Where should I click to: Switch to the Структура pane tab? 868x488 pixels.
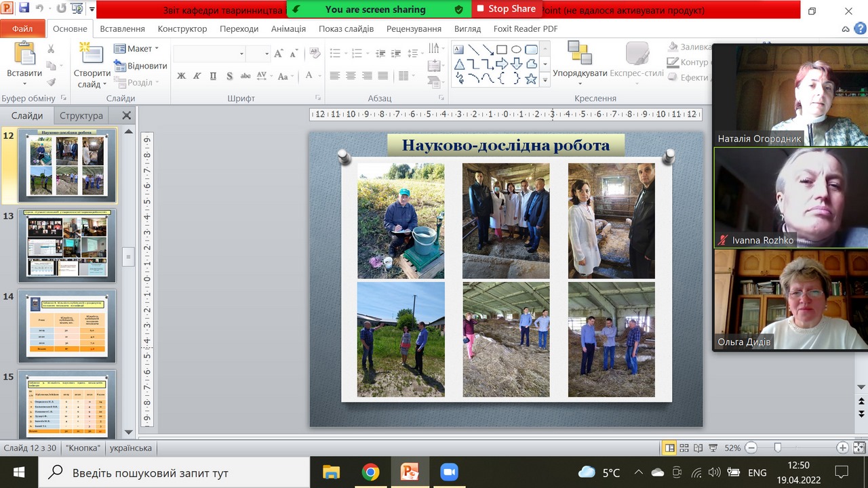(81, 116)
